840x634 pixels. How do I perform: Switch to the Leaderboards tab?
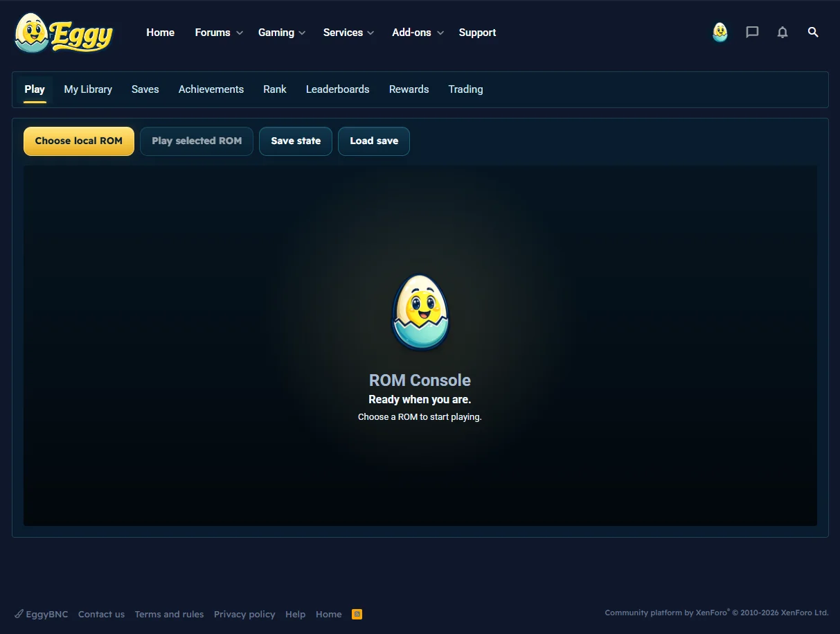pos(338,89)
